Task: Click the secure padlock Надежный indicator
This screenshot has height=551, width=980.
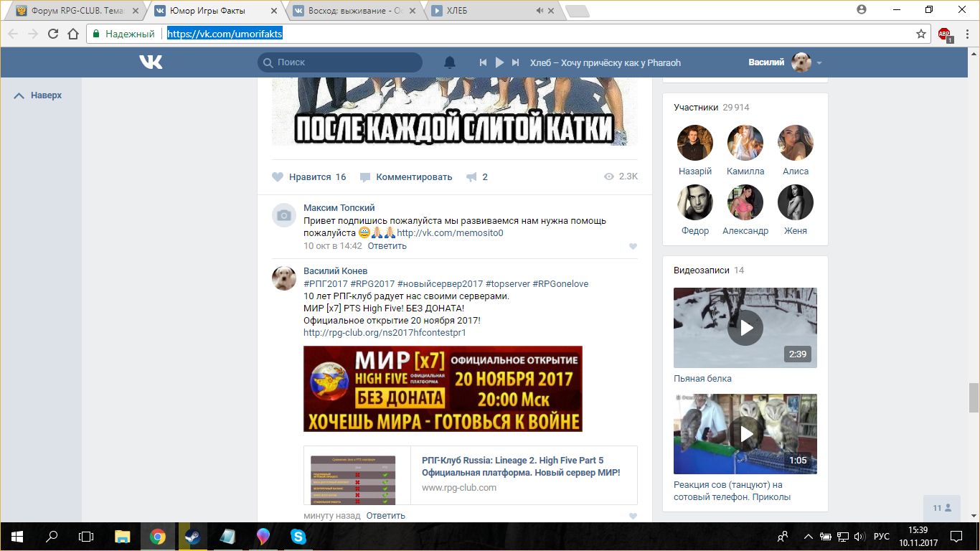Action: [124, 34]
